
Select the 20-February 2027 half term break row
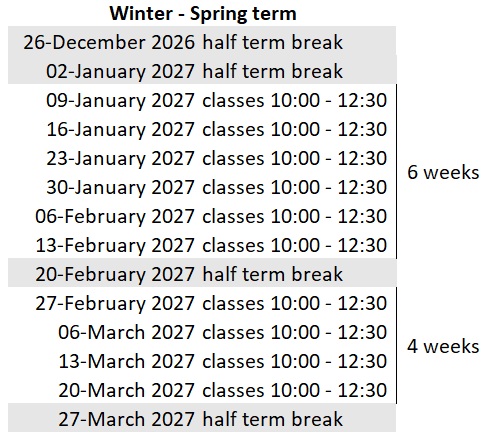tap(202, 274)
